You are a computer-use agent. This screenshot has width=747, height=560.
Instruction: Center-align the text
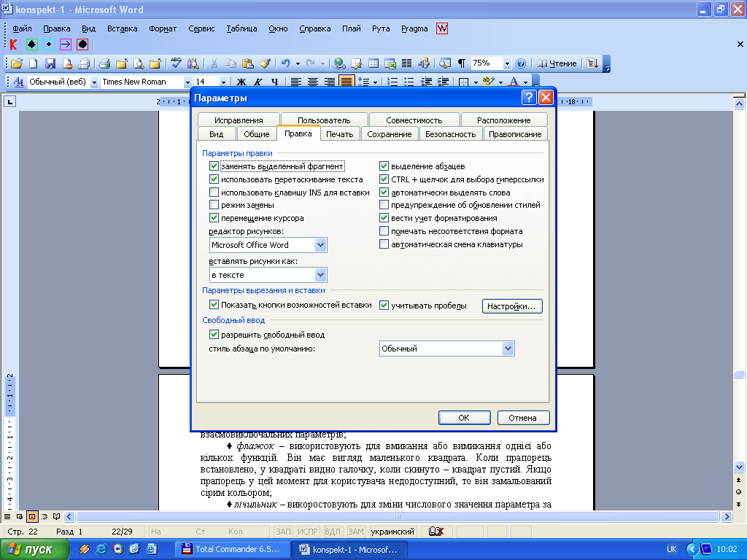tap(312, 82)
